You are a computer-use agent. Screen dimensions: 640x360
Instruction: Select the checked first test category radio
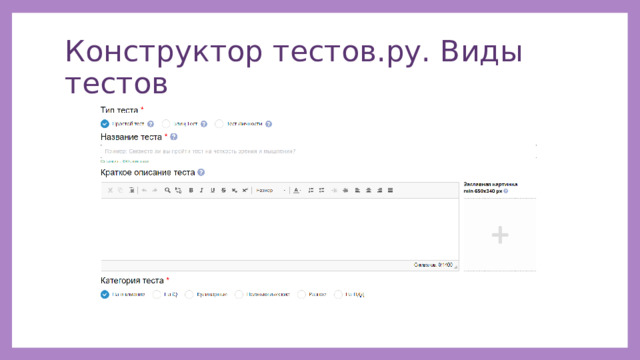105,294
